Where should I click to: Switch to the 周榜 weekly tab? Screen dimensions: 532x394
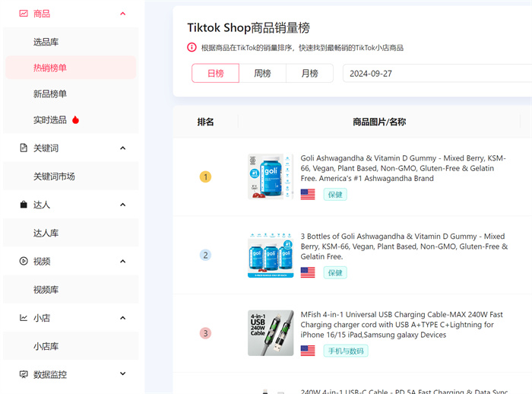pos(263,73)
